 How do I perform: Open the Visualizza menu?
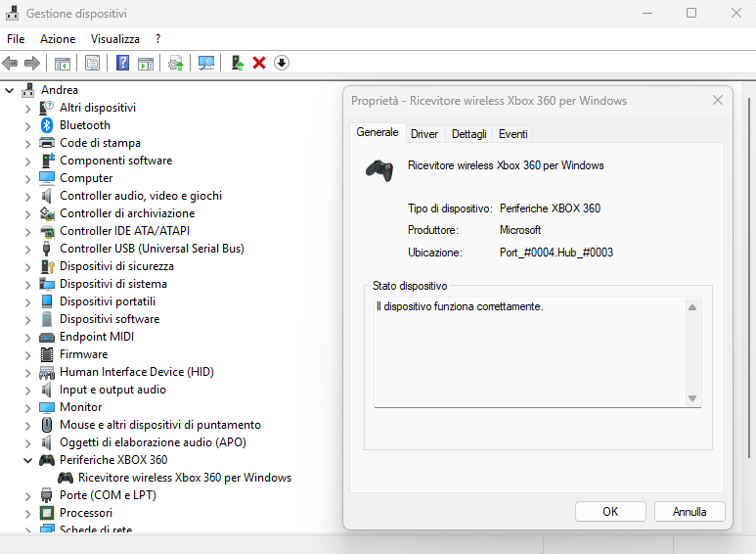click(115, 39)
